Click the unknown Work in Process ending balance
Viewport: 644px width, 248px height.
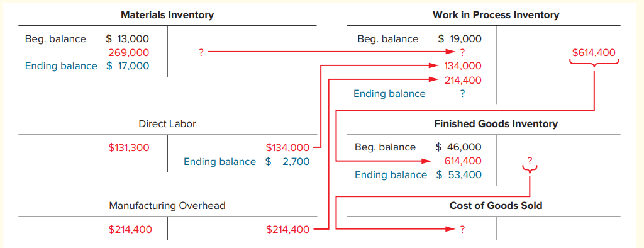(x=462, y=94)
